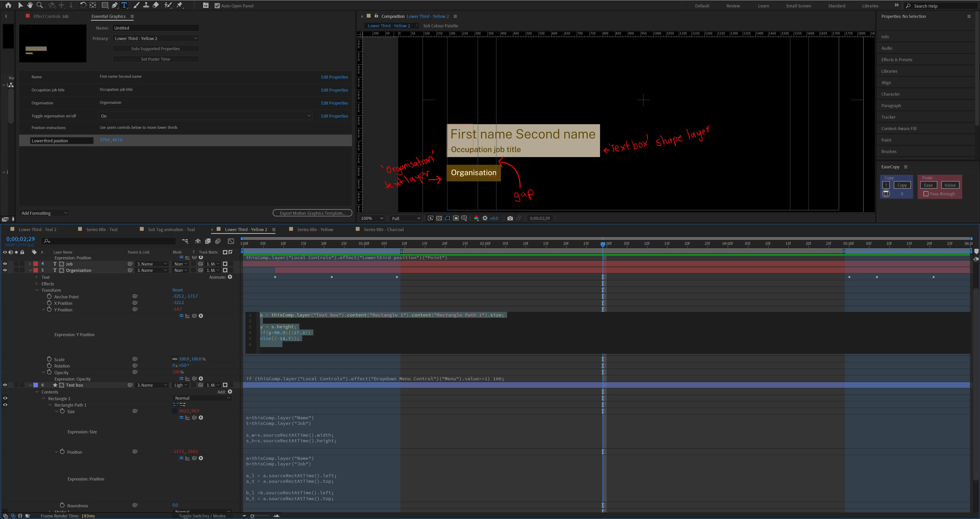Image resolution: width=980 pixels, height=519 pixels.
Task: Select the Pen tool in toolbar
Action: point(115,5)
